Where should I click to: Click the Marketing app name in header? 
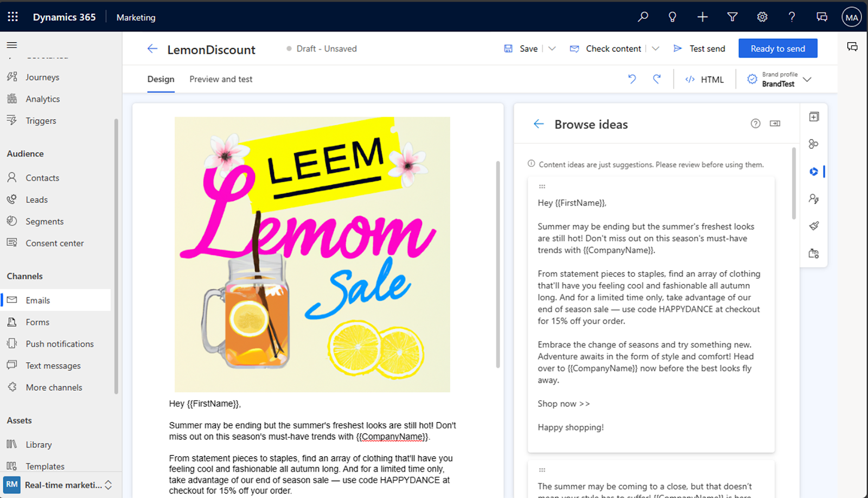(136, 17)
